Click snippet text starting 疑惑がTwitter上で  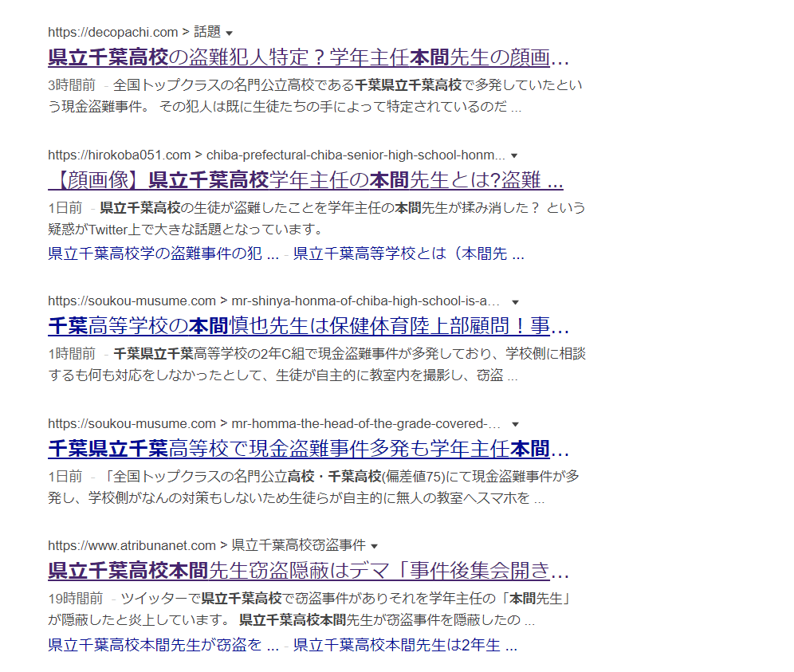(x=186, y=230)
